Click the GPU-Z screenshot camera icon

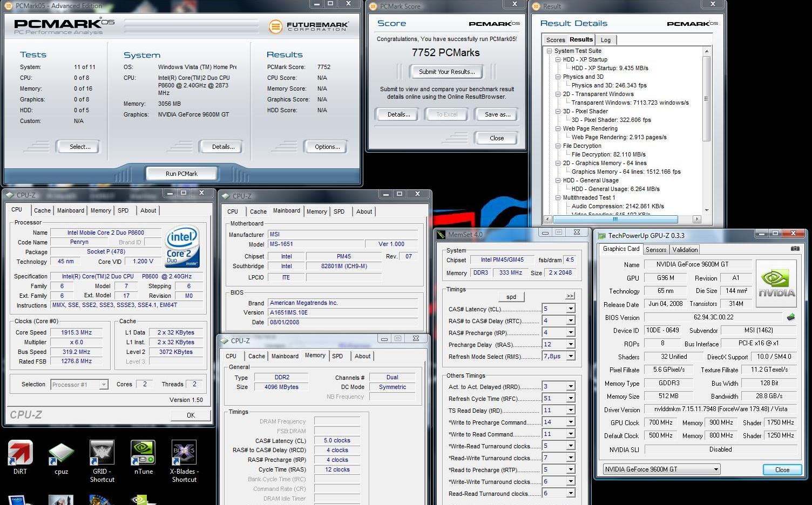point(795,249)
